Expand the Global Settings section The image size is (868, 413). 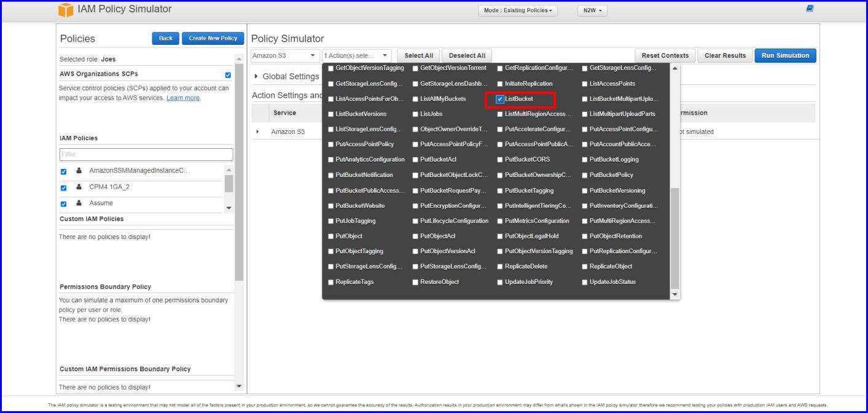coord(257,76)
